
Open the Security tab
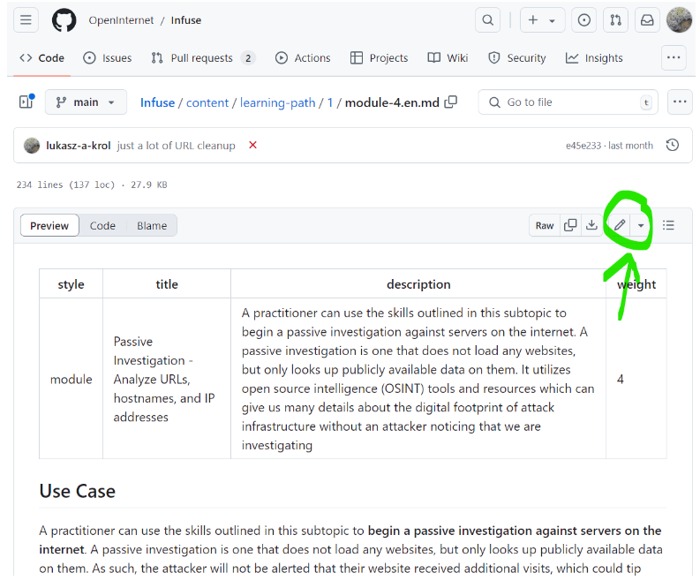[x=517, y=58]
